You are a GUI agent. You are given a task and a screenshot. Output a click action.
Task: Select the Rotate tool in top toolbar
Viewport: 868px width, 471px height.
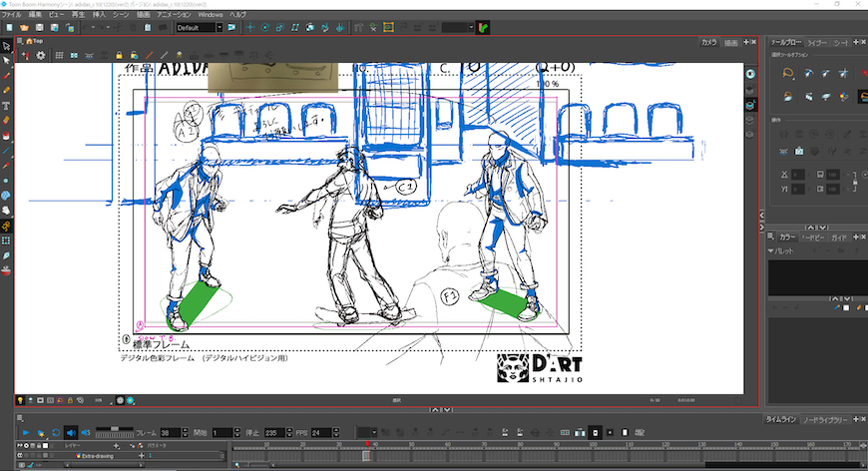click(x=265, y=27)
